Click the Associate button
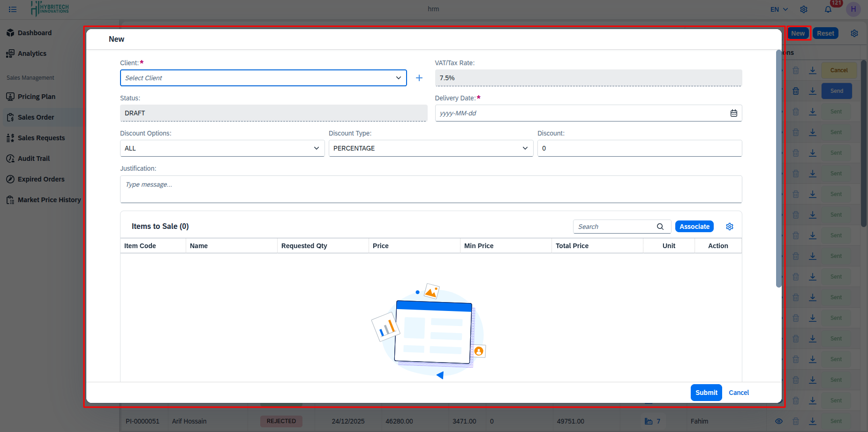Screen dimensions: 868x432 (694, 226)
